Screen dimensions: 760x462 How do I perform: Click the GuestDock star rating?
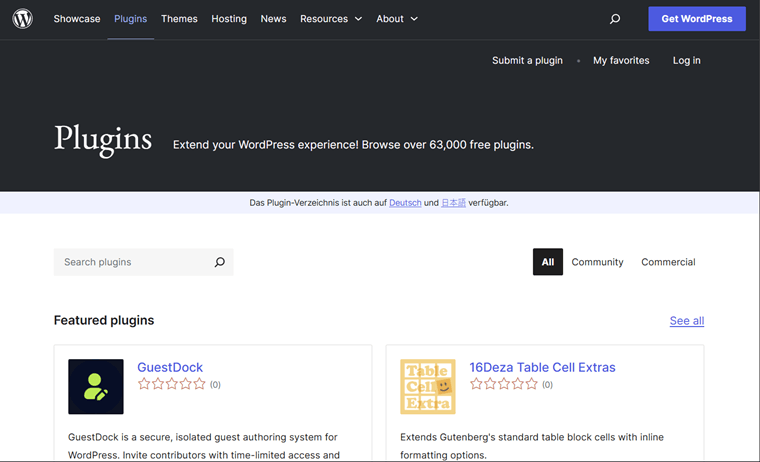point(172,384)
